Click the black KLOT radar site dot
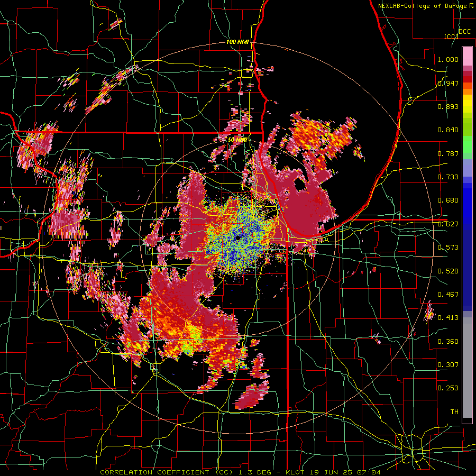 (x=238, y=237)
